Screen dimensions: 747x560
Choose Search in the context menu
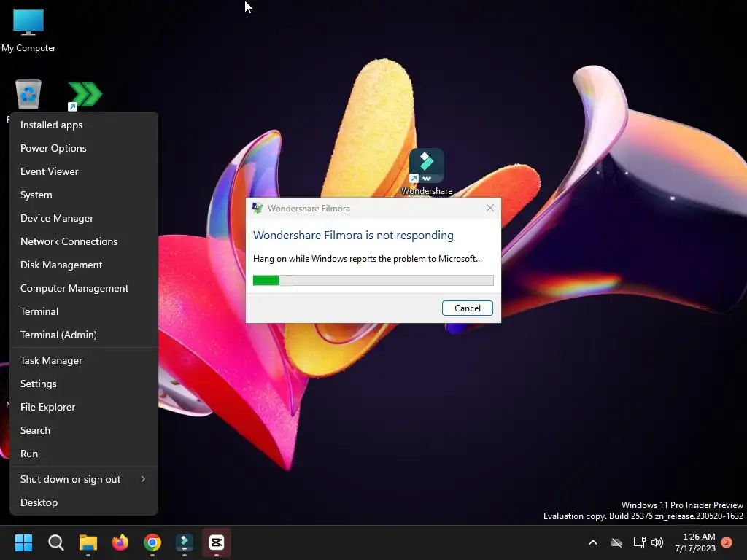point(84,430)
